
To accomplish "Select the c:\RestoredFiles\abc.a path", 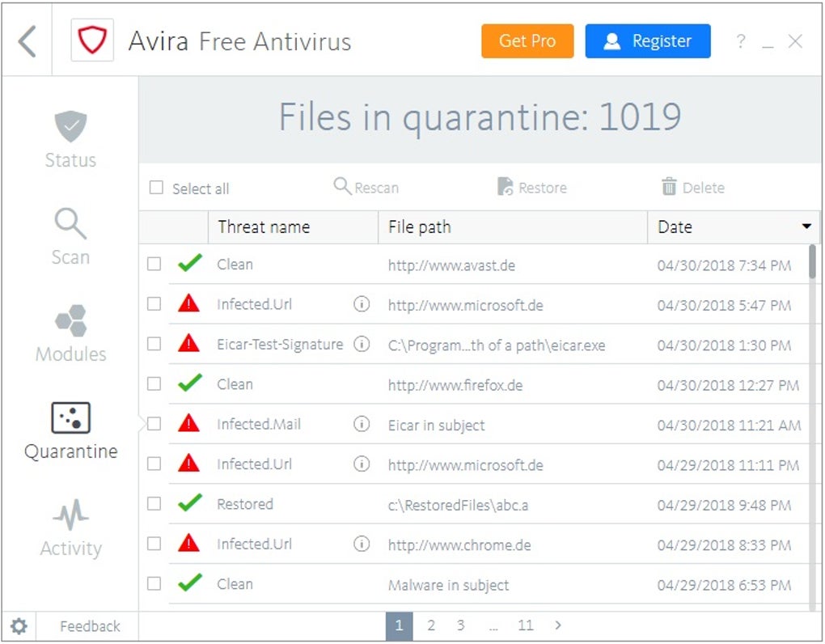I will pyautogui.click(x=458, y=505).
